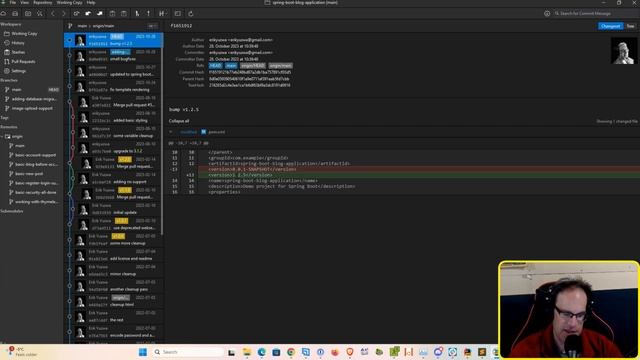The image size is (640, 360).
Task: Open the Repository menu
Action: [x=42, y=2]
